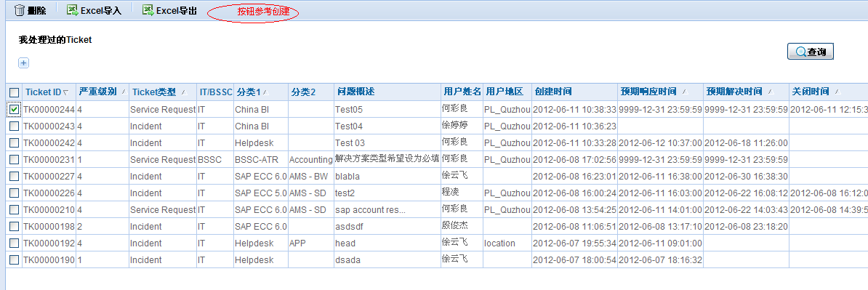
Task: Sort by 预期响应时间 column header
Action: point(660,92)
